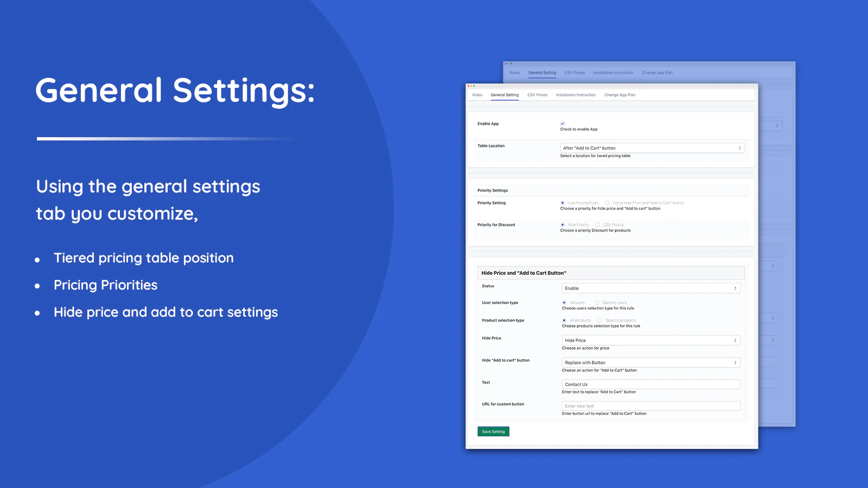Expand the Replace with Button dropdown
868x488 pixels.
[650, 363]
